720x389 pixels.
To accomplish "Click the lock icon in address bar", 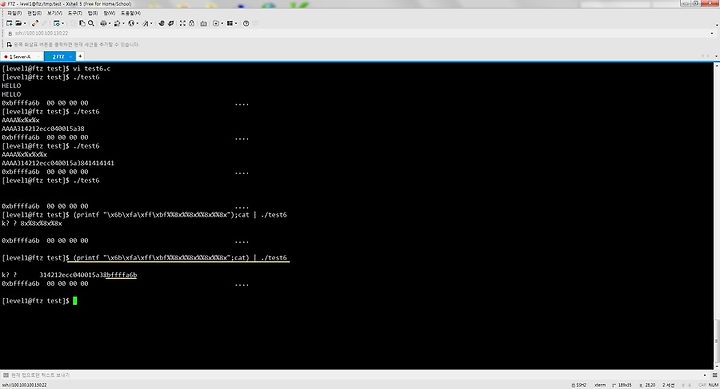I will click(x=10, y=34).
